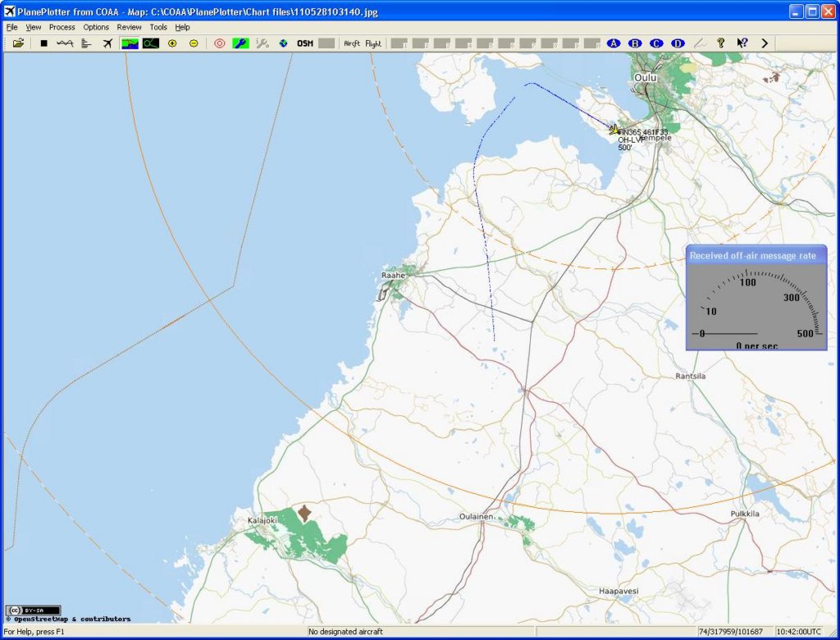Viewport: 840px width, 640px height.
Task: Click the yellow zoom in icon
Action: (172, 43)
